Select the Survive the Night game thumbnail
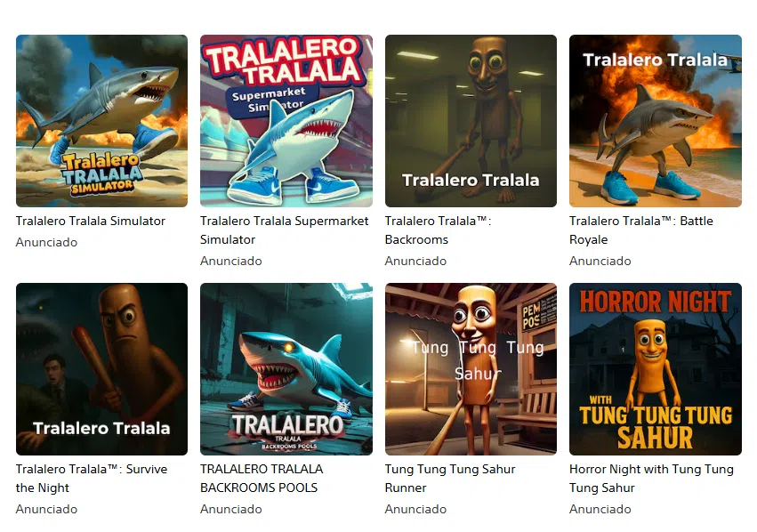Screen dimensions: 757x532 coord(102,369)
